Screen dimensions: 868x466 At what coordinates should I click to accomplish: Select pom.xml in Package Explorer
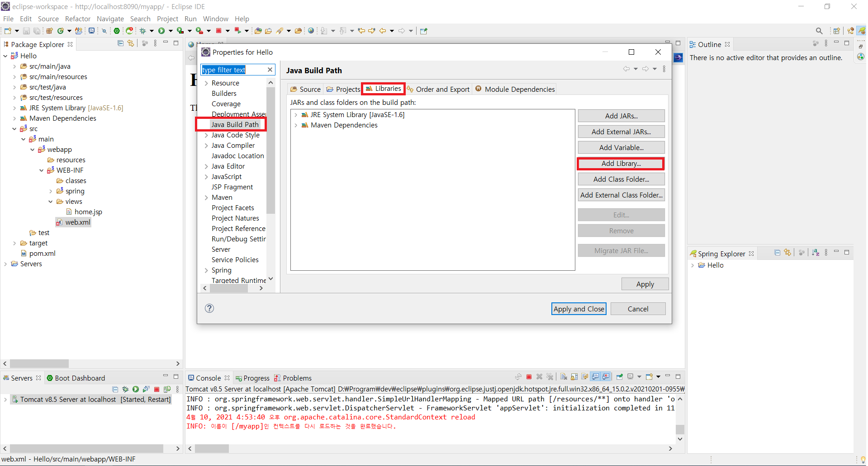tap(42, 254)
